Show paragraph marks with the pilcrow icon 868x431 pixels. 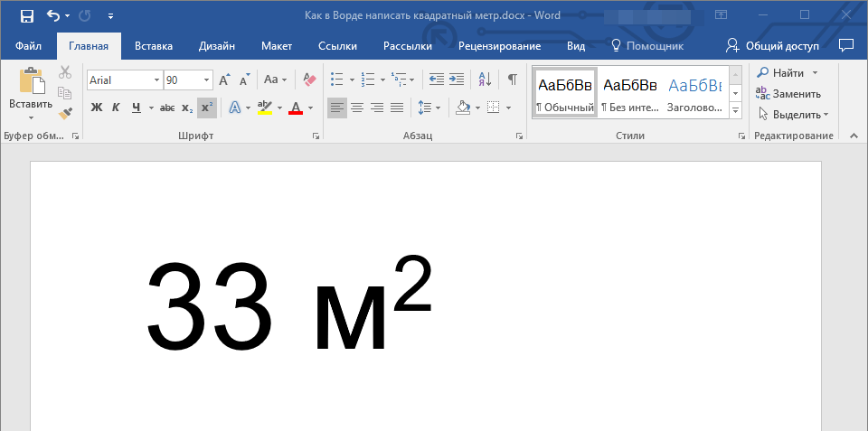tap(513, 80)
